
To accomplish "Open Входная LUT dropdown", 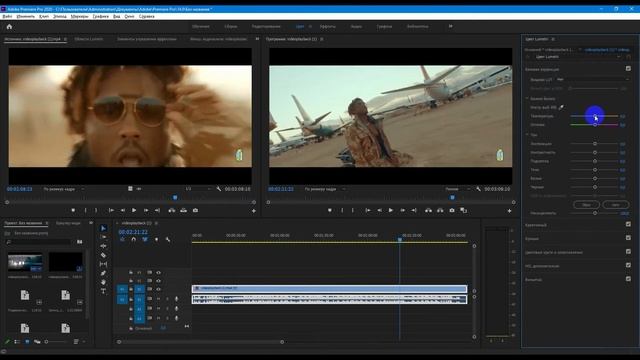I will [593, 80].
